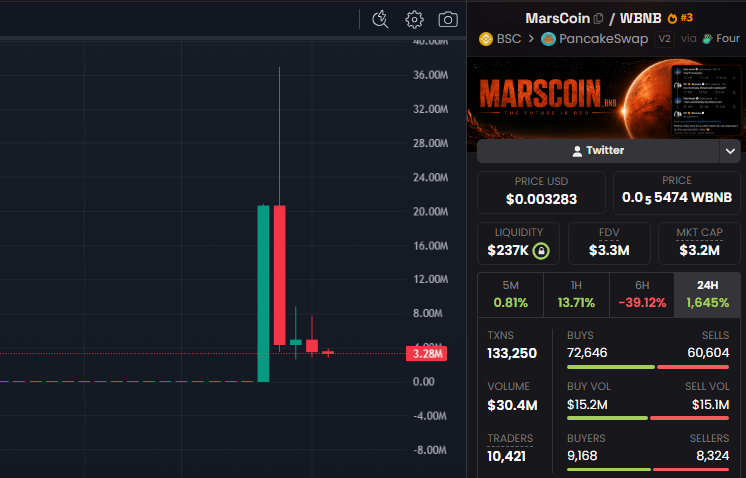Select the 1H timeframe tab
The height and width of the screenshot is (478, 746).
pos(576,294)
